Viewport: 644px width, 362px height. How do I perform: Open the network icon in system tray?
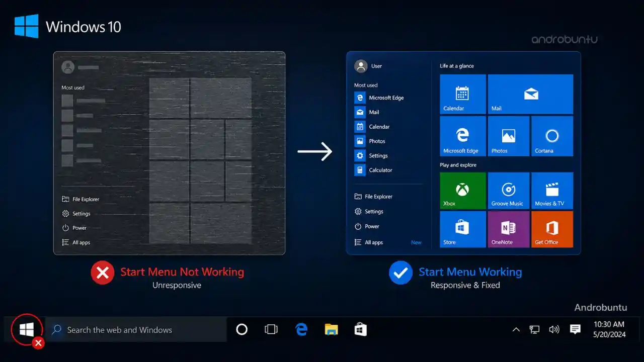(534, 330)
